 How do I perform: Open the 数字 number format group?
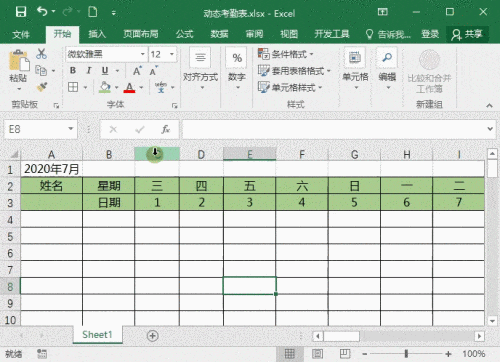(237, 69)
